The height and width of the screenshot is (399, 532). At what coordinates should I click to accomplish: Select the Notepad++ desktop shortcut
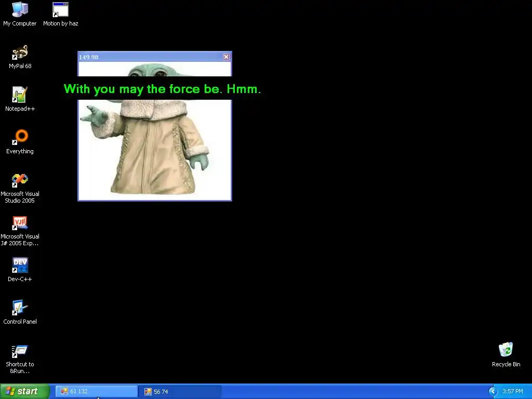(20, 99)
